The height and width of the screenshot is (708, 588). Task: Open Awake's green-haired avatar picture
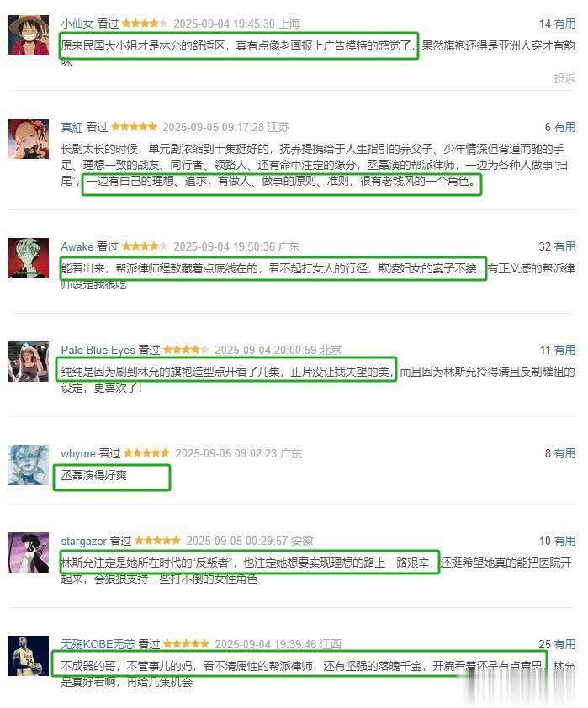(x=29, y=258)
